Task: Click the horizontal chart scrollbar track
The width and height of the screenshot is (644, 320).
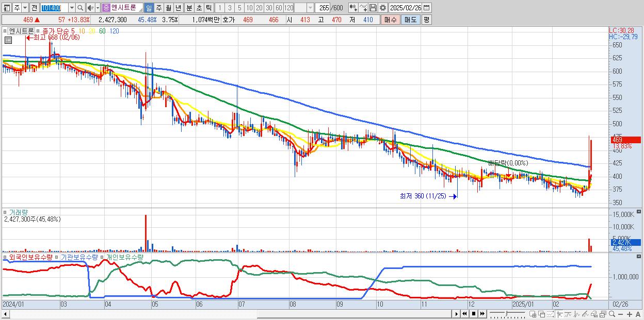Action: (231, 314)
